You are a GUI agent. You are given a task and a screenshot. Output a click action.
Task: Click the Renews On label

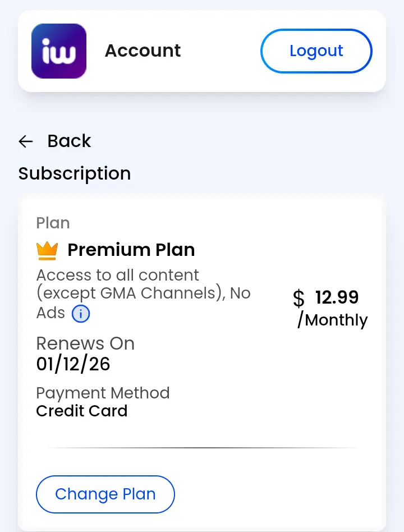[x=85, y=343]
